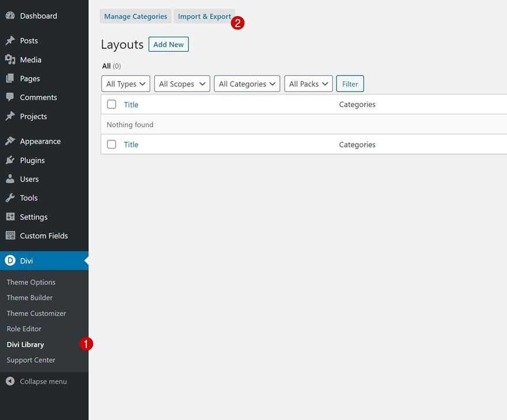The width and height of the screenshot is (507, 420).
Task: Switch to Import & Export tab
Action: 205,16
